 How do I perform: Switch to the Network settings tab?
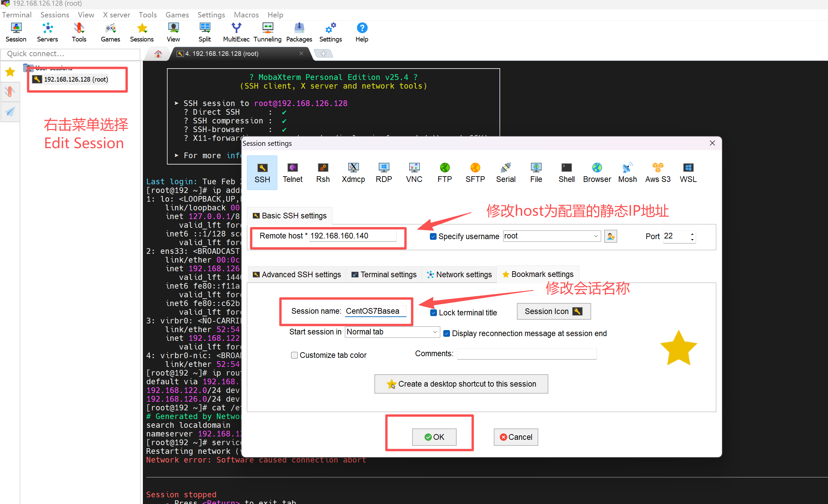click(x=459, y=275)
